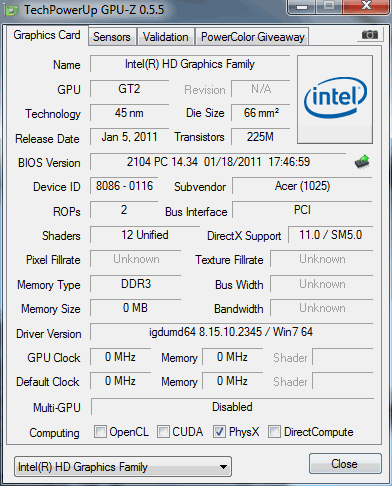Select the Graphics Card tab
Viewport: 392px width, 486px height.
tap(47, 35)
